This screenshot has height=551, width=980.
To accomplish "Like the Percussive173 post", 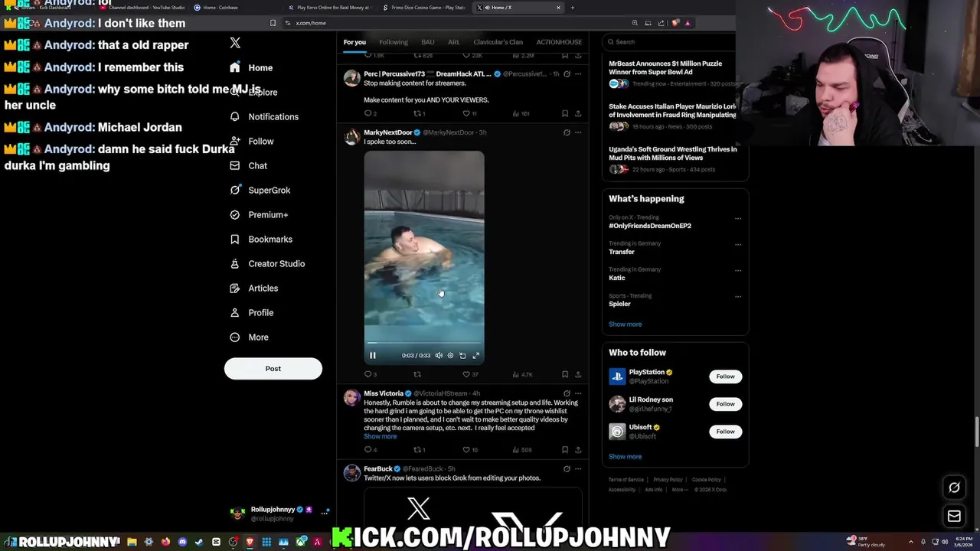I will point(469,113).
